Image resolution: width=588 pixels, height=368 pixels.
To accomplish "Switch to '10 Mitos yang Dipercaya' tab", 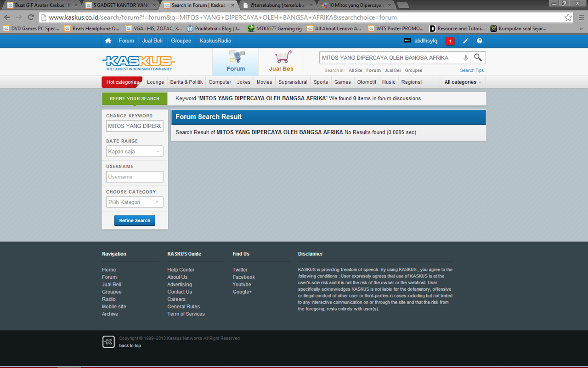I will [x=356, y=6].
